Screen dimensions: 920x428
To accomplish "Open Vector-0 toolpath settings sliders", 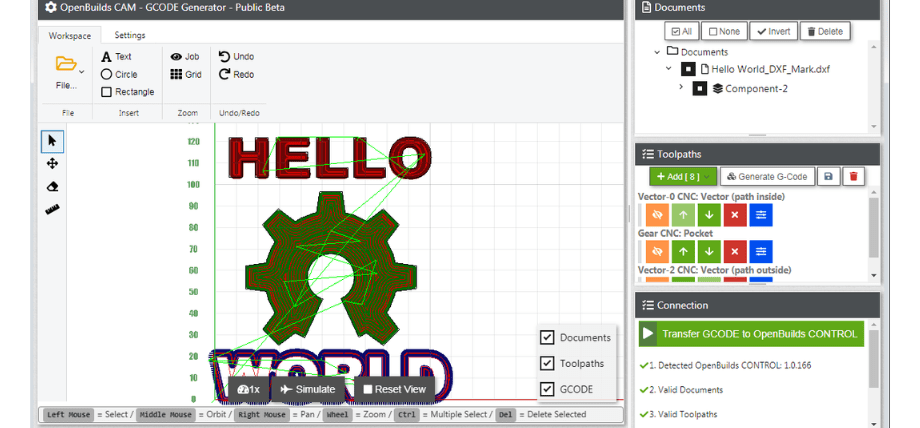I will (761, 215).
